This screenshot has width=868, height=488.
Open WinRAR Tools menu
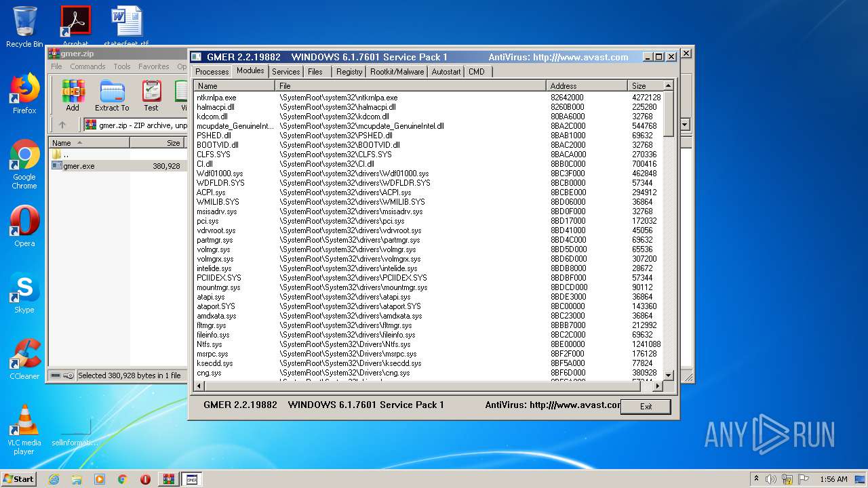[122, 66]
